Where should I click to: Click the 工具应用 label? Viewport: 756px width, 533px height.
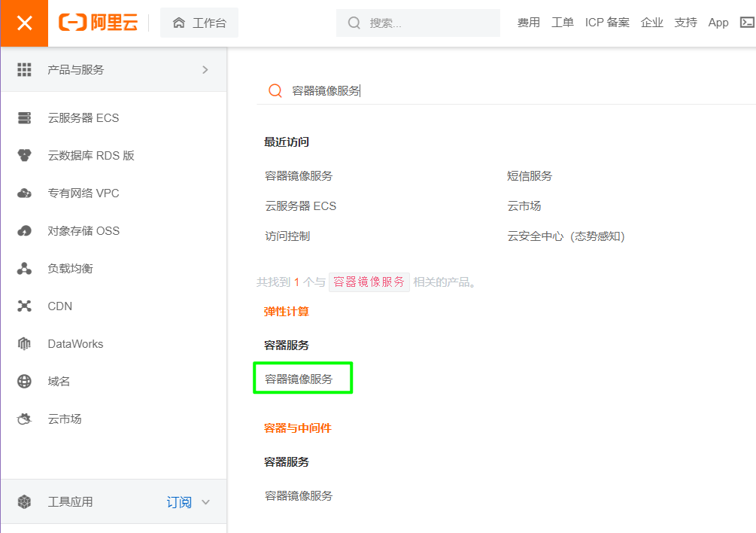point(70,502)
